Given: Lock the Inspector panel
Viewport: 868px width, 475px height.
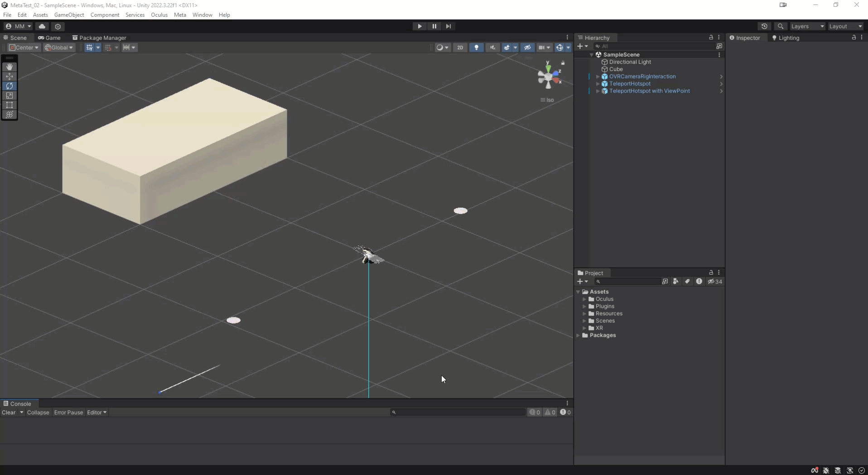Looking at the screenshot, I should tap(854, 38).
